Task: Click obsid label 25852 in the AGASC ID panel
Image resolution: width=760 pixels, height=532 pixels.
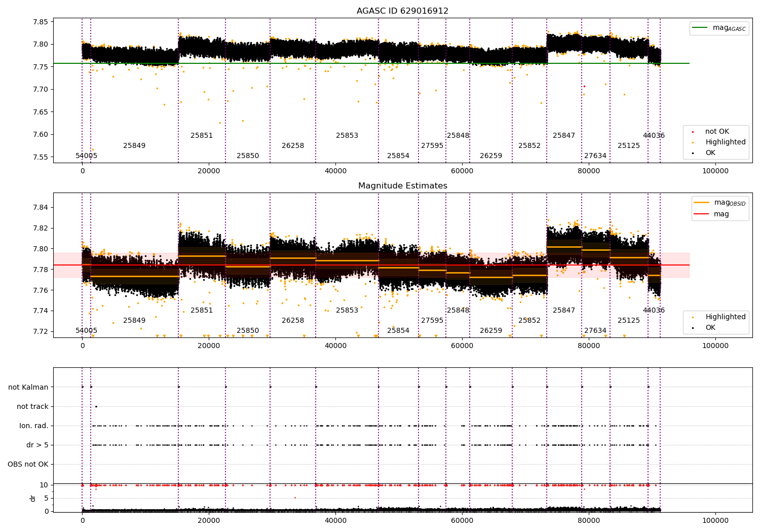Action: pyautogui.click(x=529, y=146)
